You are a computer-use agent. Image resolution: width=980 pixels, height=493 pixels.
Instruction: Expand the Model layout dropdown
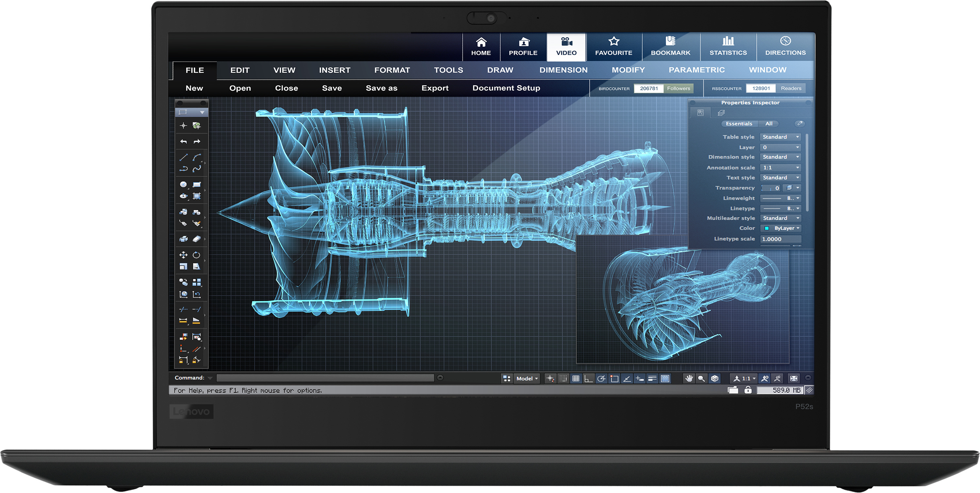pyautogui.click(x=527, y=379)
